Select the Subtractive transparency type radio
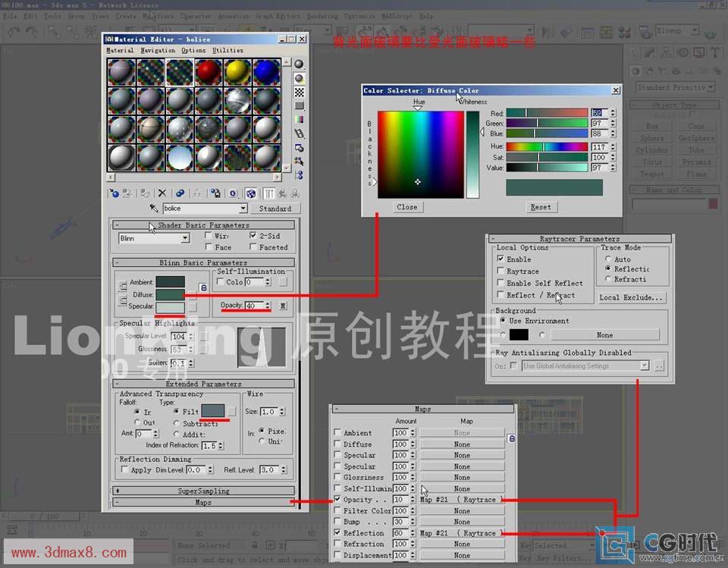Viewport: 728px width, 568px height. [x=177, y=423]
